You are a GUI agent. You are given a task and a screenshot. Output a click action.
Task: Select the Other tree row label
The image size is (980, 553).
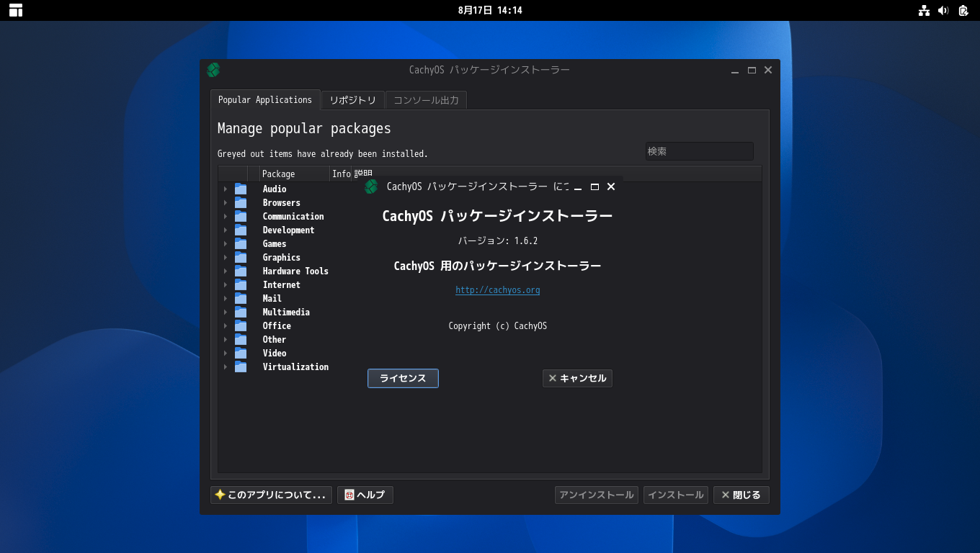275,339
